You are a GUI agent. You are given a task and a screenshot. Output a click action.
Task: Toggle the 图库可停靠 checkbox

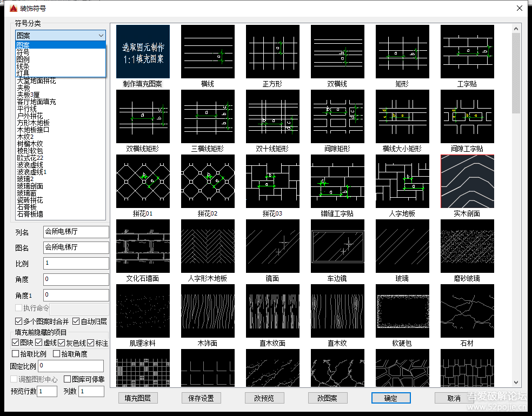coord(68,379)
